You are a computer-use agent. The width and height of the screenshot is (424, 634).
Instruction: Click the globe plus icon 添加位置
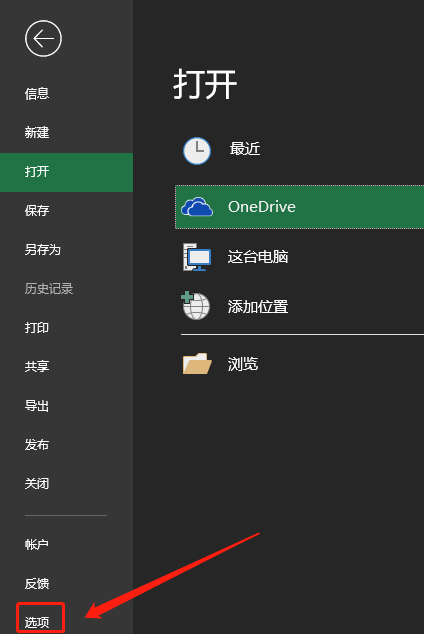[195, 305]
